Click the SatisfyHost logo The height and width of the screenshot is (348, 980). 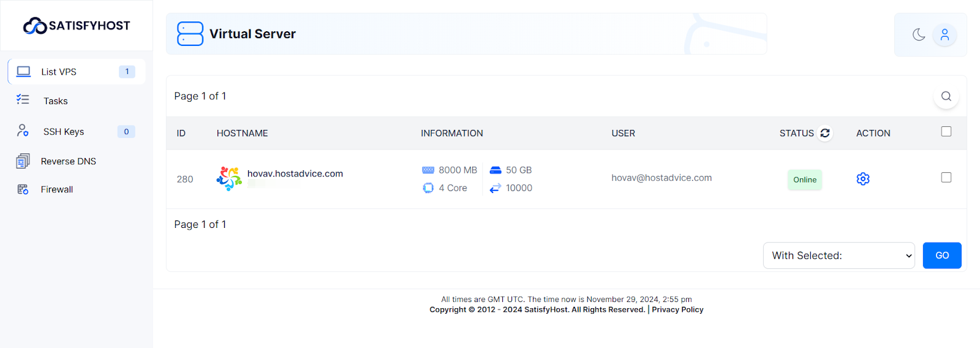[x=77, y=26]
